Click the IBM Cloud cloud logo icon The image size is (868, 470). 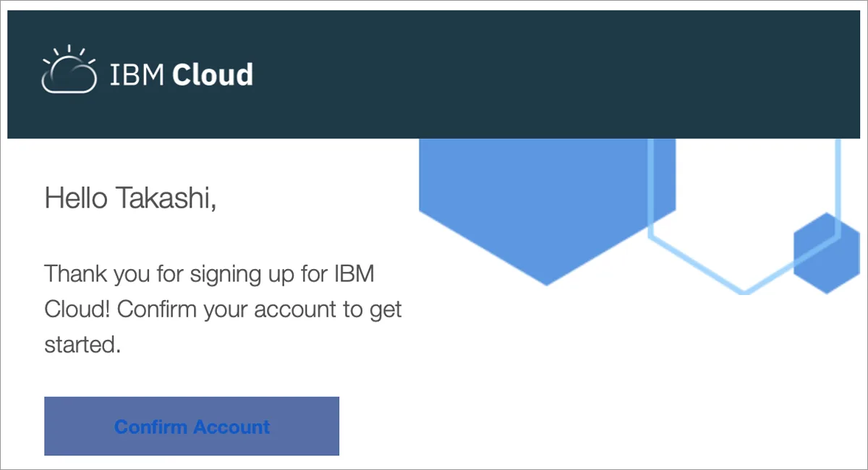pos(69,69)
